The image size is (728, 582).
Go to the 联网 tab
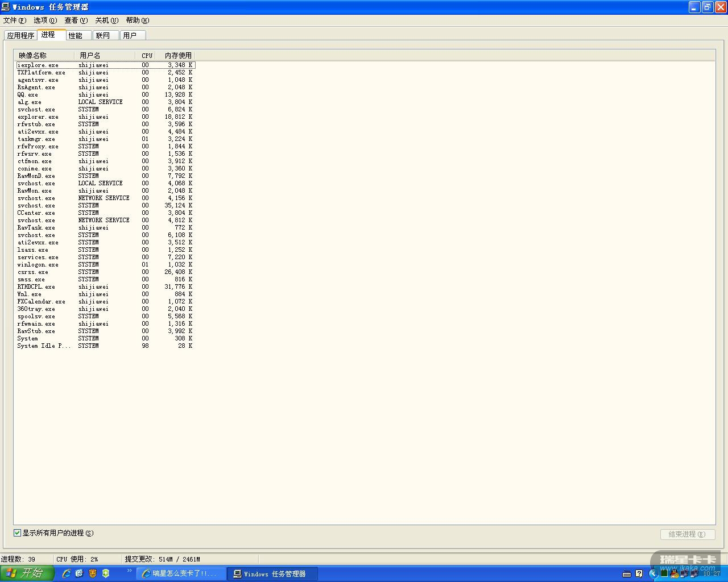pos(106,35)
